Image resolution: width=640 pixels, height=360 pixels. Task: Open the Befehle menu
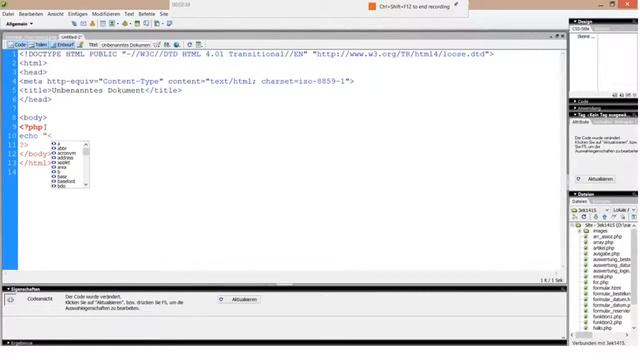[147, 14]
